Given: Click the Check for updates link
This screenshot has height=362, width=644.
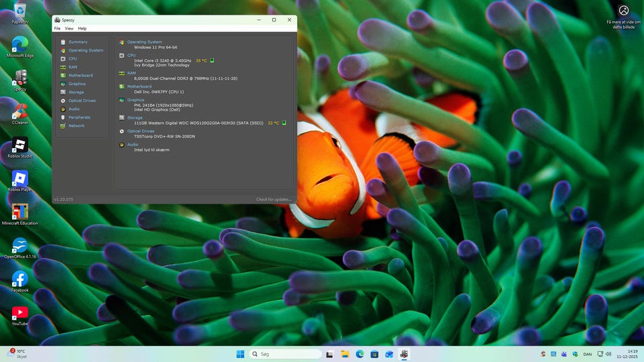Looking at the screenshot, I should [x=274, y=199].
